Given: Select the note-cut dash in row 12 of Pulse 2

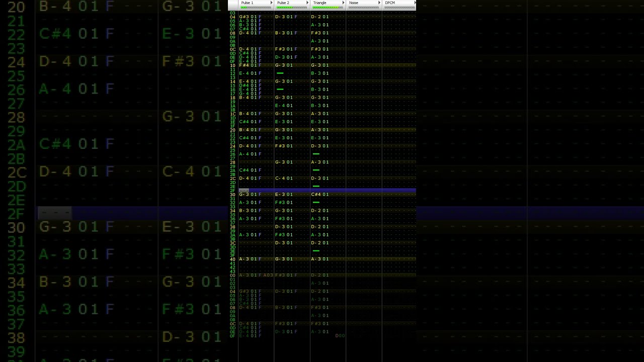Looking at the screenshot, I should pyautogui.click(x=280, y=73).
